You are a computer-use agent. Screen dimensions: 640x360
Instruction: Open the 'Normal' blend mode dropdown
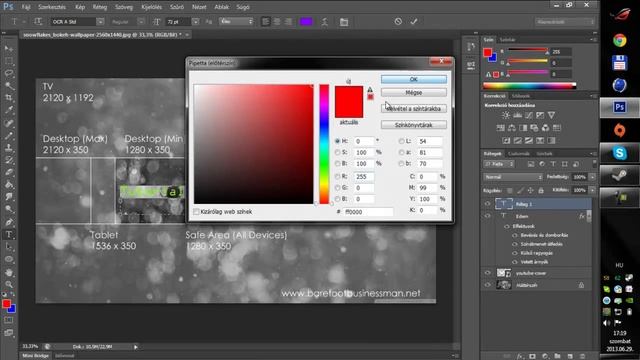513,177
